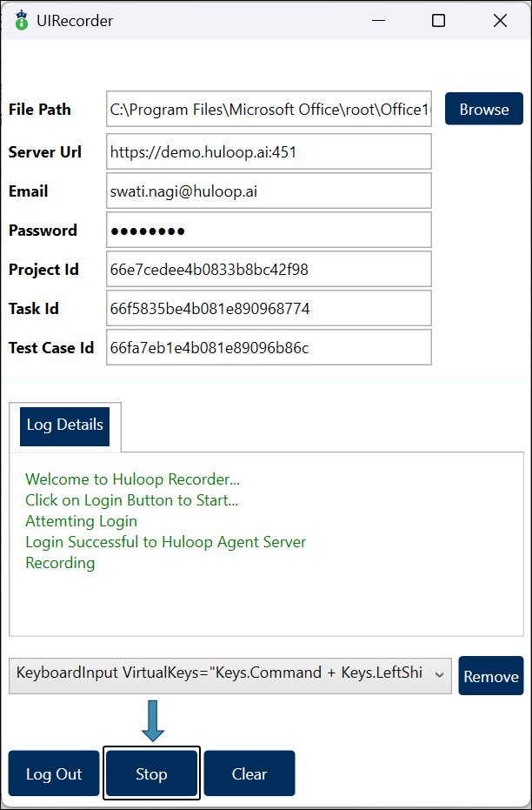Viewport: 532px width, 810px height.
Task: Click the UIRecorder app icon in title bar
Action: (x=21, y=21)
